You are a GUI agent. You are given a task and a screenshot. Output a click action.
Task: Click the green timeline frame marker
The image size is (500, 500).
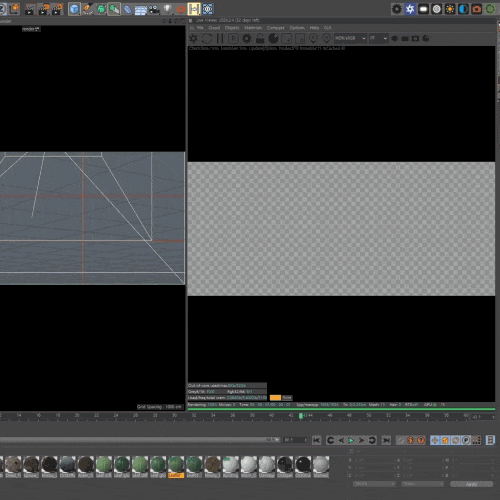[x=301, y=416]
